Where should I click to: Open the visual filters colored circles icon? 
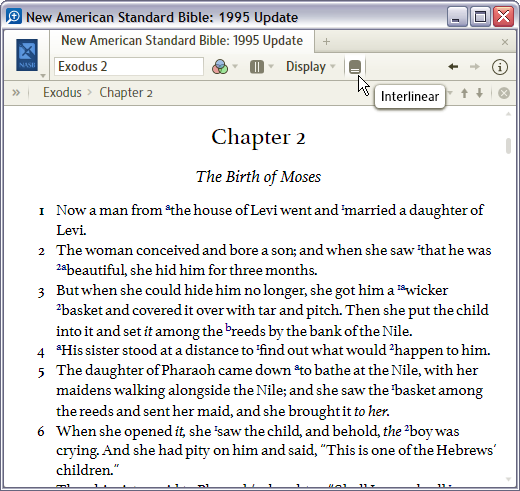[220, 67]
